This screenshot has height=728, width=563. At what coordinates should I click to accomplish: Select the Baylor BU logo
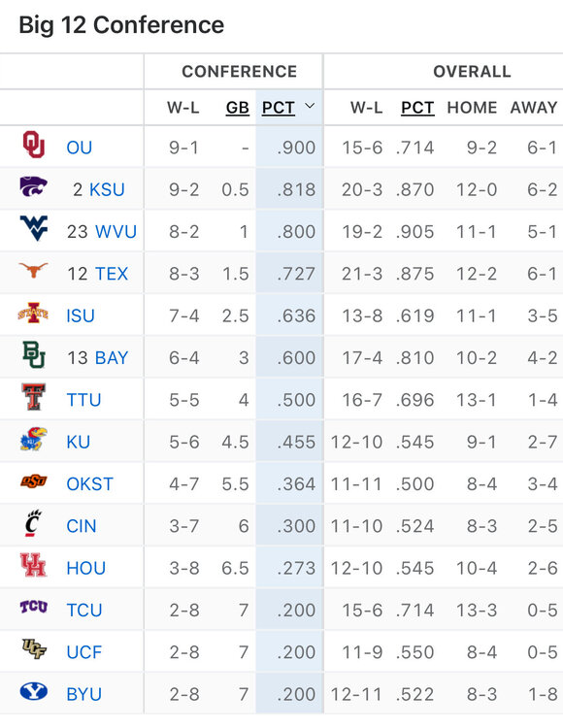point(34,354)
